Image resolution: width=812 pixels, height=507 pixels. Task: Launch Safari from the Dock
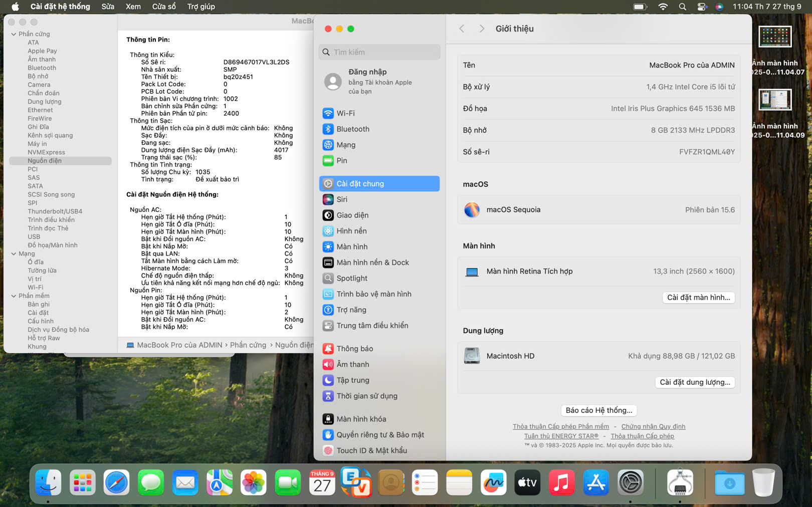[x=116, y=483]
